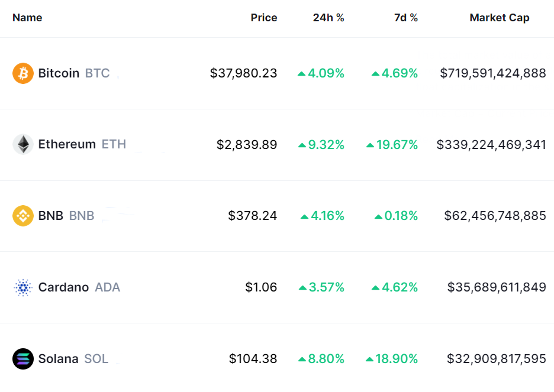Click the Bitcoin logo icon
Viewport: 554px width, 392px height.
[23, 73]
